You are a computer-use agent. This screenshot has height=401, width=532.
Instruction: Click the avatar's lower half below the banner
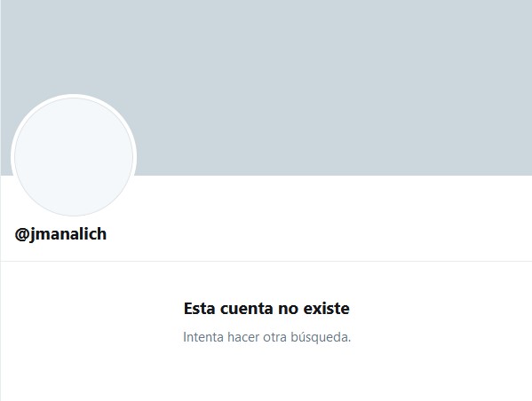click(x=74, y=195)
